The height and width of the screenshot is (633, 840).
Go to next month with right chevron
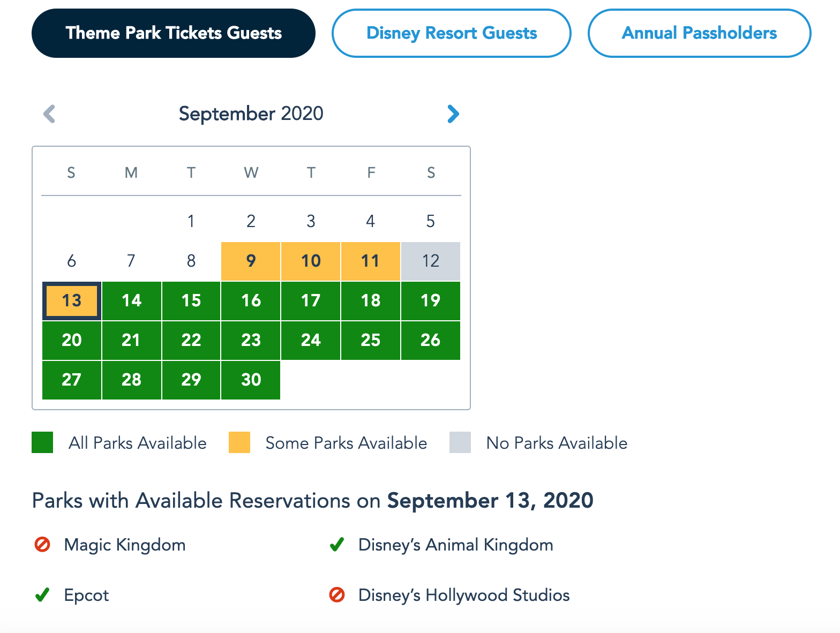coord(453,114)
